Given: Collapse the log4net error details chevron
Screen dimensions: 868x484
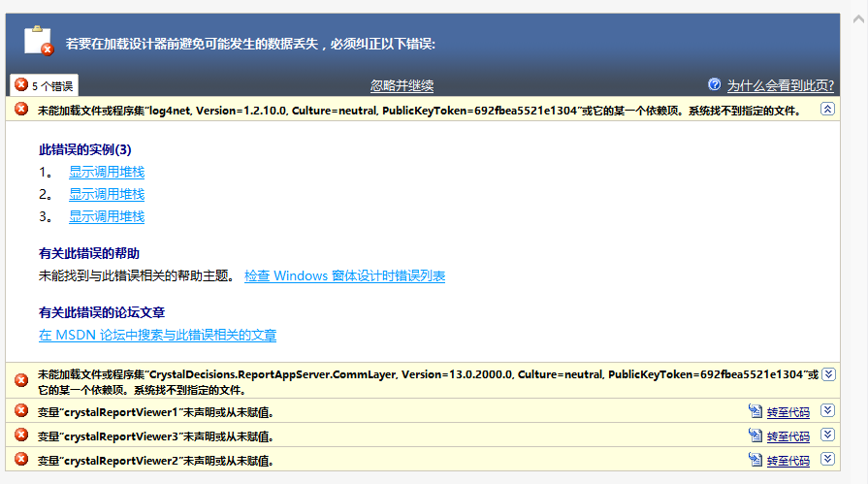Looking at the screenshot, I should [x=827, y=109].
